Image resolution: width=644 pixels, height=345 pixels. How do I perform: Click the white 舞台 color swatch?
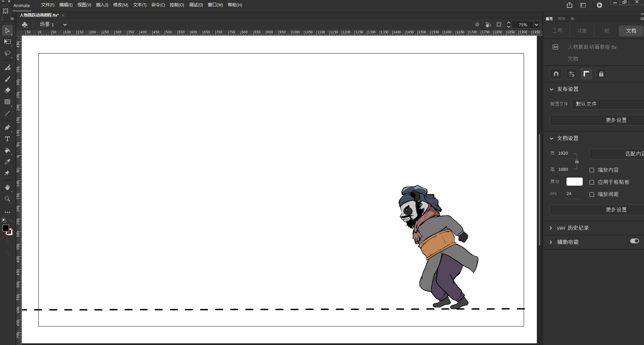(575, 182)
